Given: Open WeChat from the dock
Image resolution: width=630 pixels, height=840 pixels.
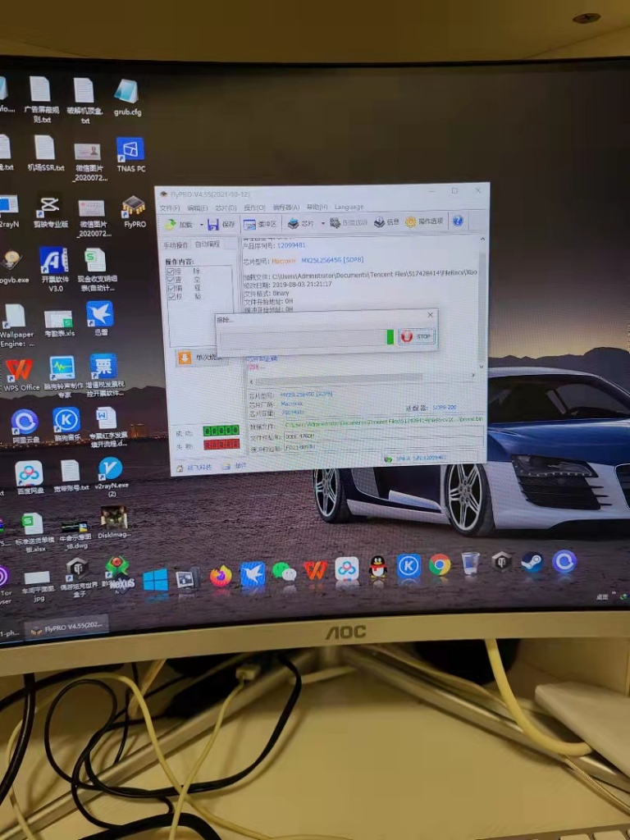Looking at the screenshot, I should [284, 572].
